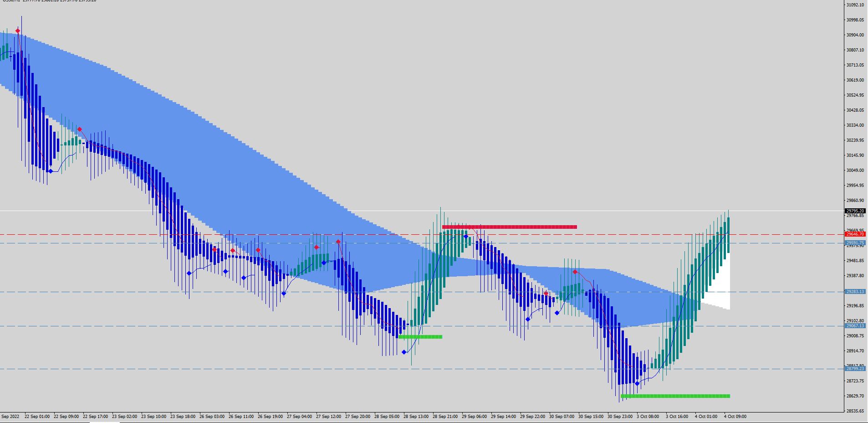Click the 27 Sep 20:00 time label
The image size is (868, 423).
(x=357, y=417)
